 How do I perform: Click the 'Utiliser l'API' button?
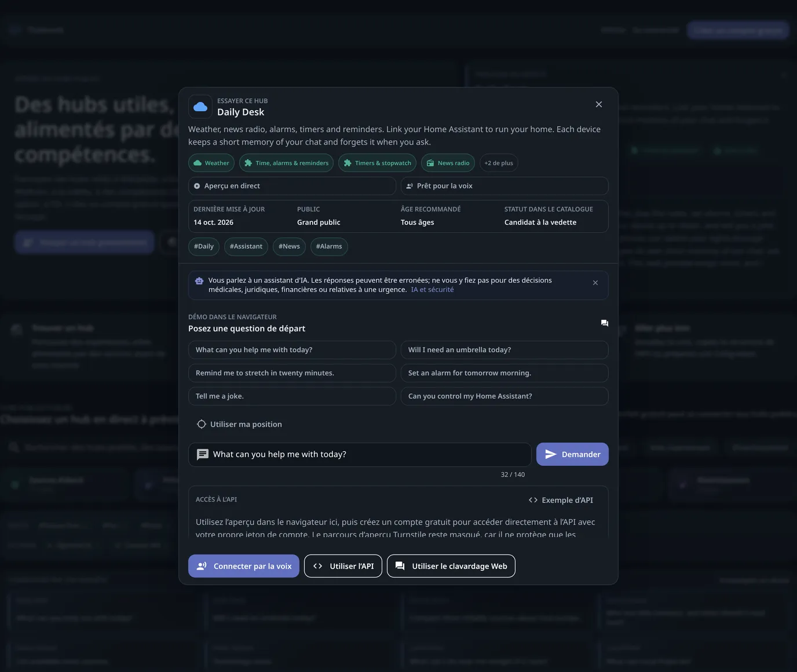[x=343, y=566]
